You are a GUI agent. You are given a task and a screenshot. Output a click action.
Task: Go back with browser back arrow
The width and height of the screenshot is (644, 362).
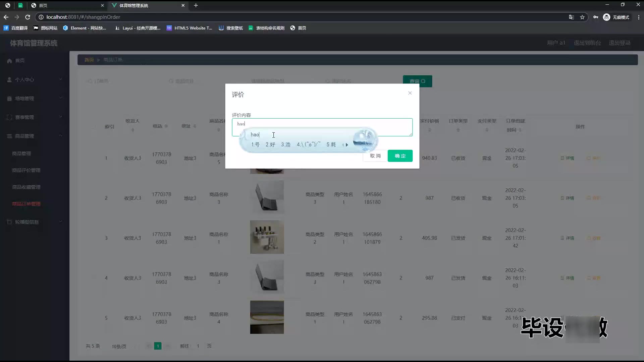6,17
